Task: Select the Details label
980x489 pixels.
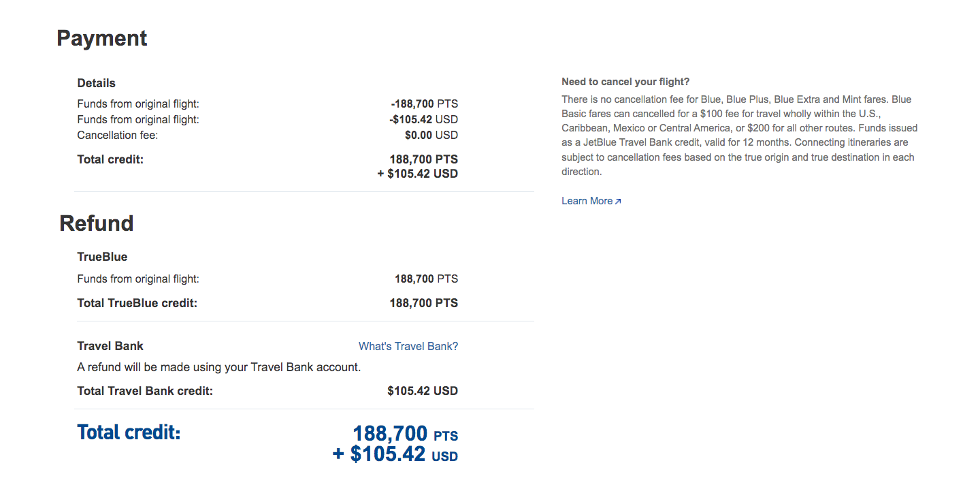Action: [x=95, y=82]
